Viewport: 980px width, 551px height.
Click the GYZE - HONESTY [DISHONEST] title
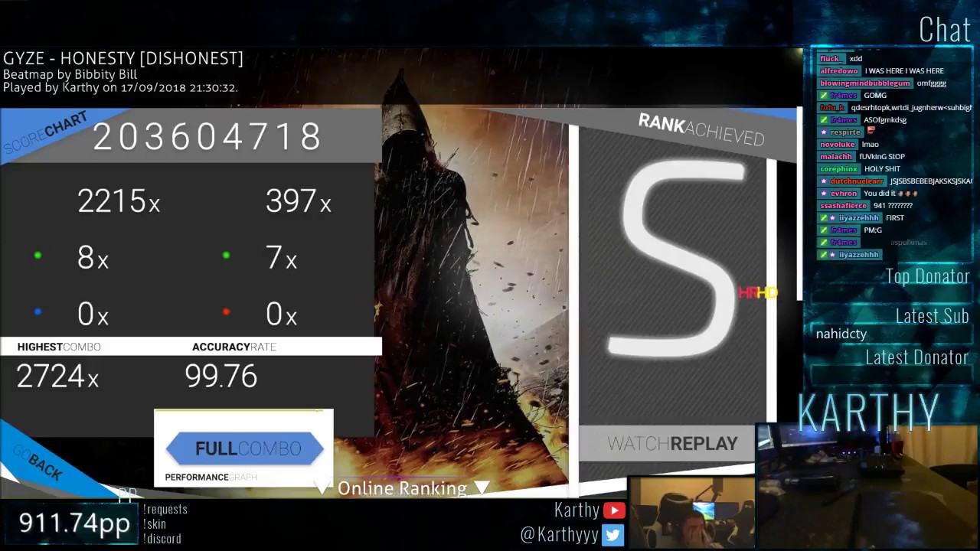(123, 58)
